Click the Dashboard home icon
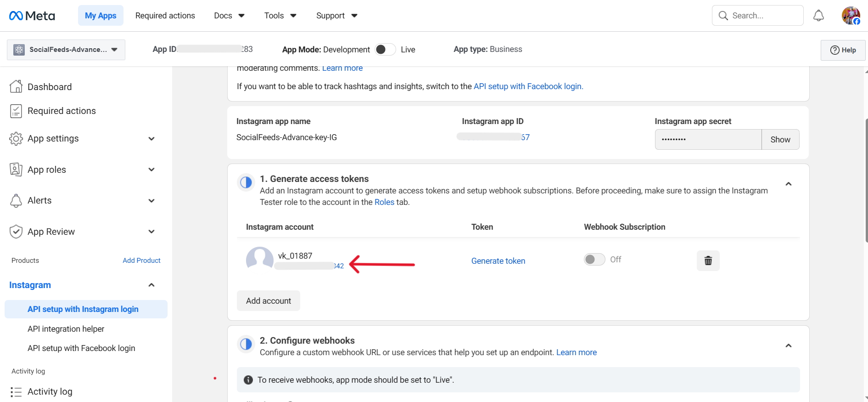Viewport: 868px width, 402px height. coord(16,87)
